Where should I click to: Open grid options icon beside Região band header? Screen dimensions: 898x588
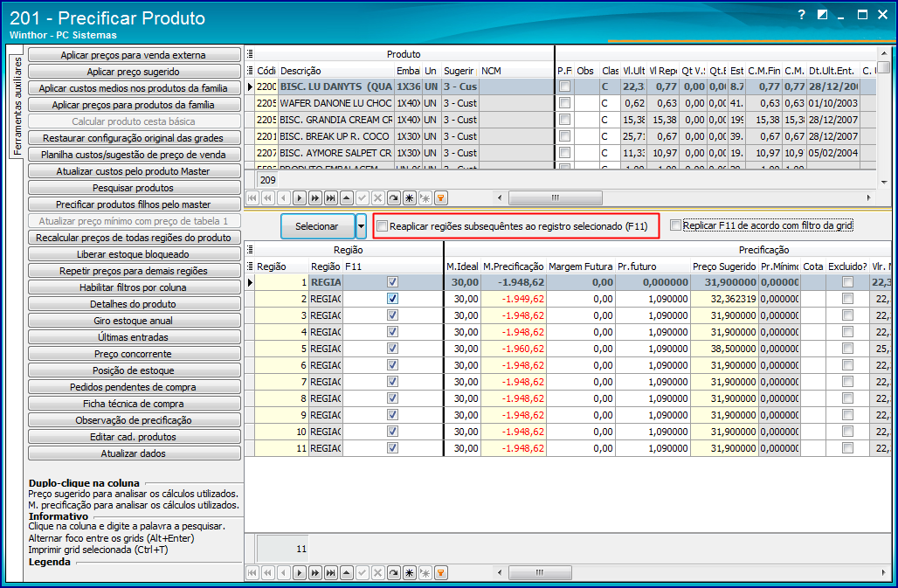pyautogui.click(x=250, y=250)
